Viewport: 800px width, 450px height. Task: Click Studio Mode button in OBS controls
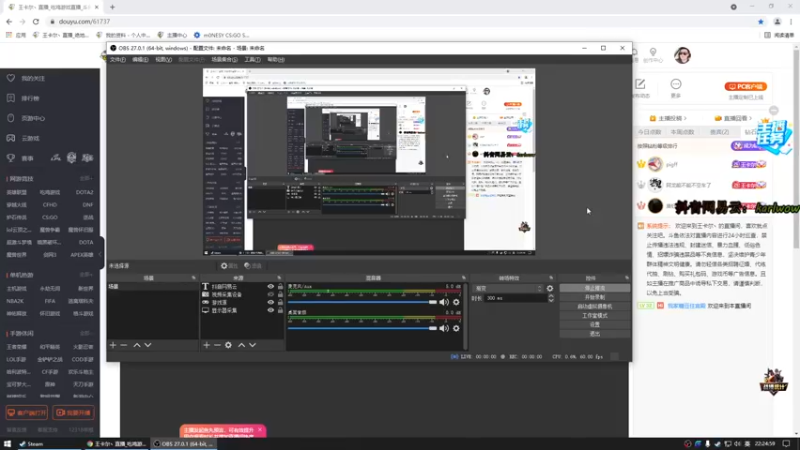[x=594, y=316]
